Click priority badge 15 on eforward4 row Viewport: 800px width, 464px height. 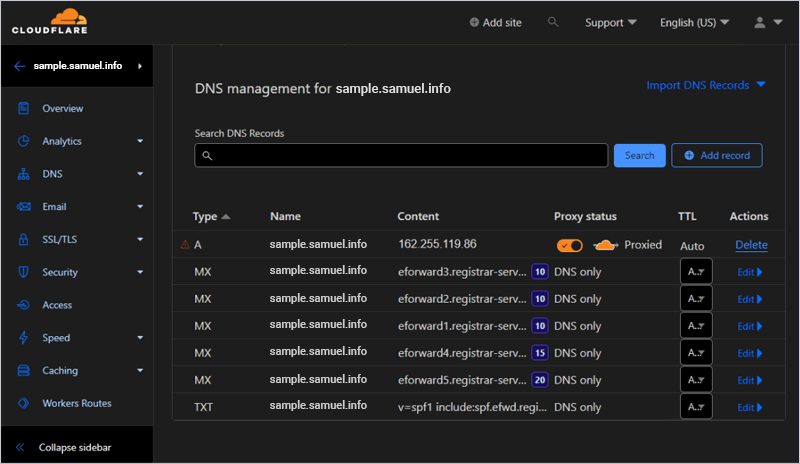pos(540,353)
